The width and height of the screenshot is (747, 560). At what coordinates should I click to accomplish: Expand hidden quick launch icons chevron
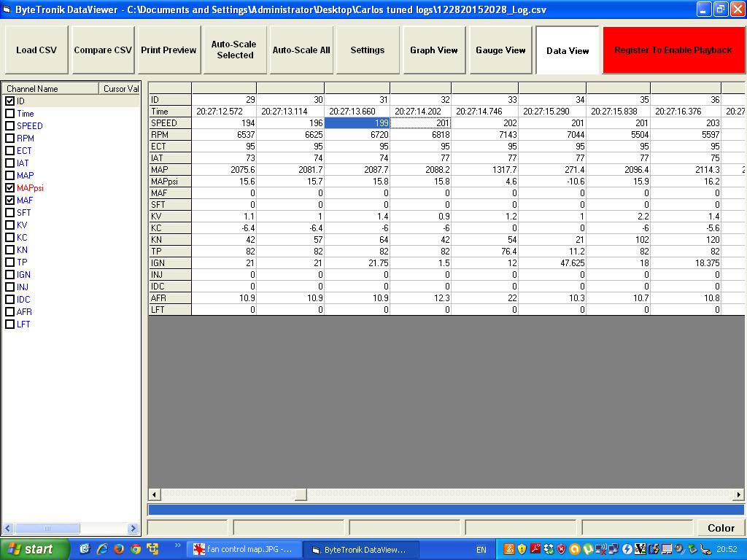(177, 546)
